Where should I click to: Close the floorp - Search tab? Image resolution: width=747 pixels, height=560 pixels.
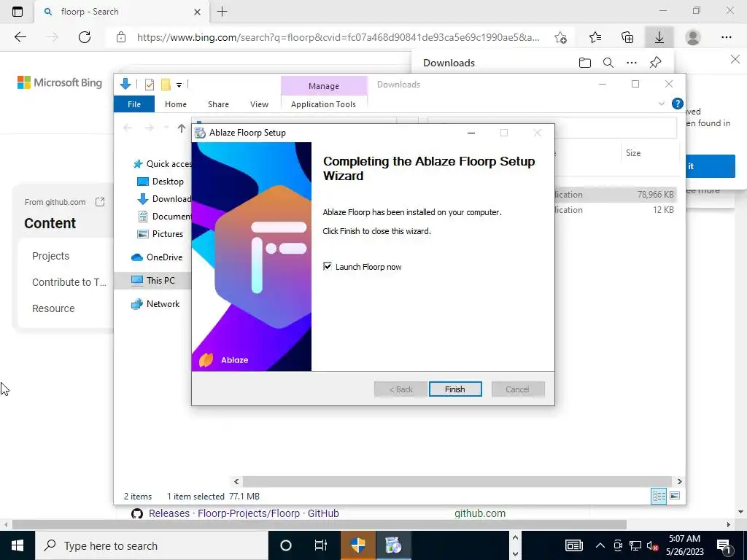pyautogui.click(x=197, y=12)
